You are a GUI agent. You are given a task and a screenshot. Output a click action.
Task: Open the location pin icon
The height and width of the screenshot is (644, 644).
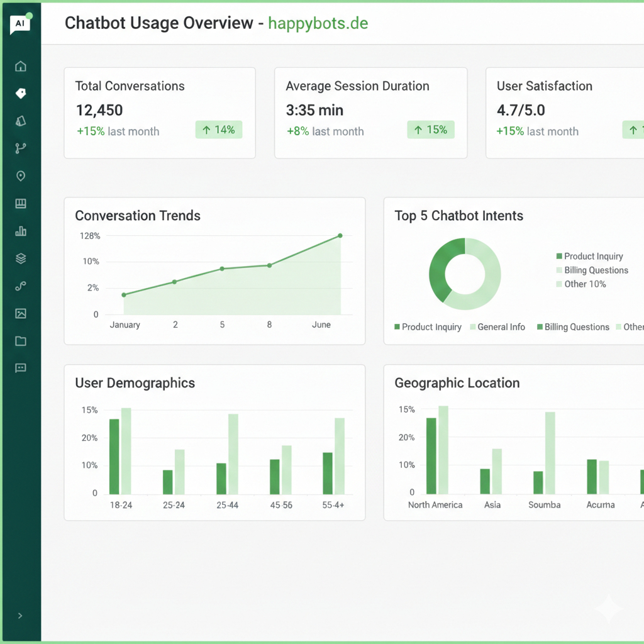click(x=21, y=176)
